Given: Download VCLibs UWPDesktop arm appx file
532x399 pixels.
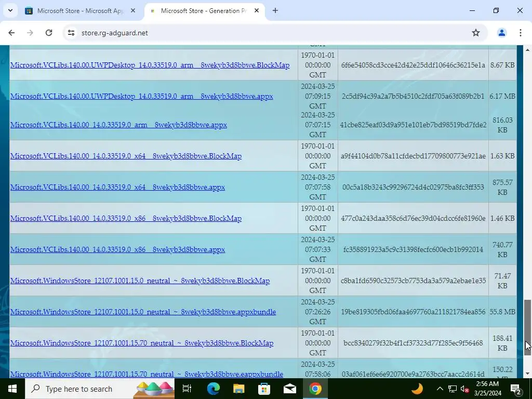Looking at the screenshot, I should [x=141, y=96].
